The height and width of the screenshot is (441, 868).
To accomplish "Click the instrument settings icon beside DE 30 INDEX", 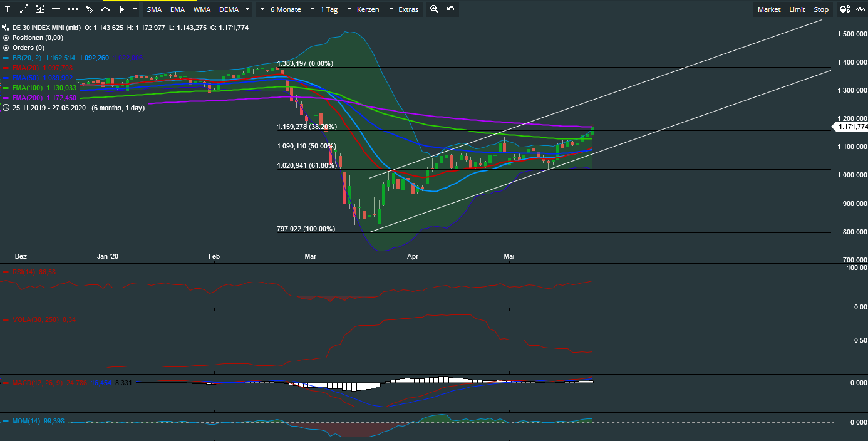I will tap(6, 28).
